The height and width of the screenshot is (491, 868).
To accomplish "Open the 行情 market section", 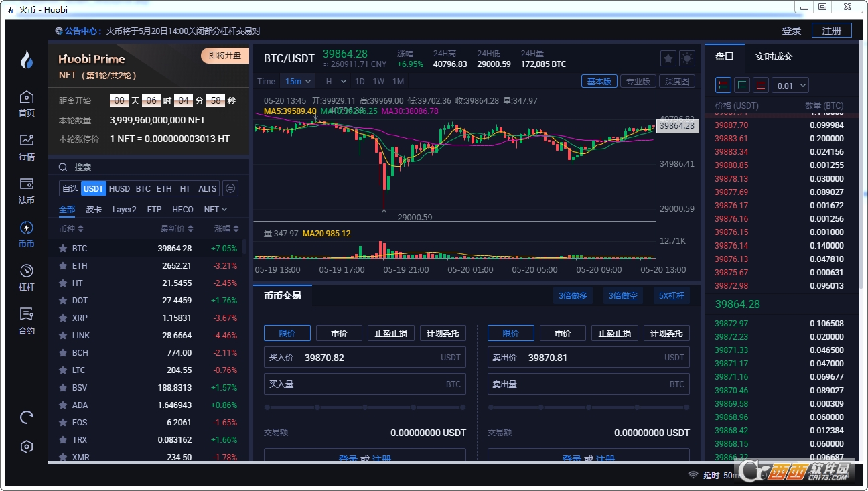I will 26,147.
